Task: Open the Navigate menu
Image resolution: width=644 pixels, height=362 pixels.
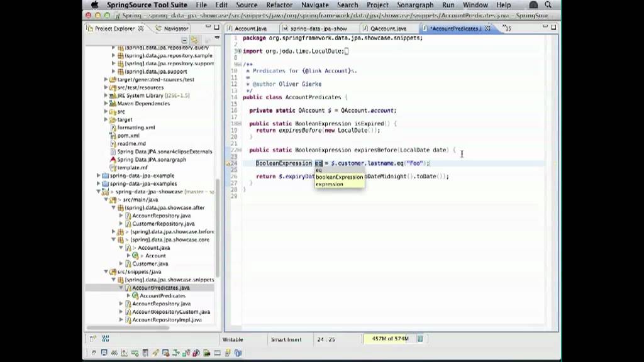Action: tap(314, 5)
